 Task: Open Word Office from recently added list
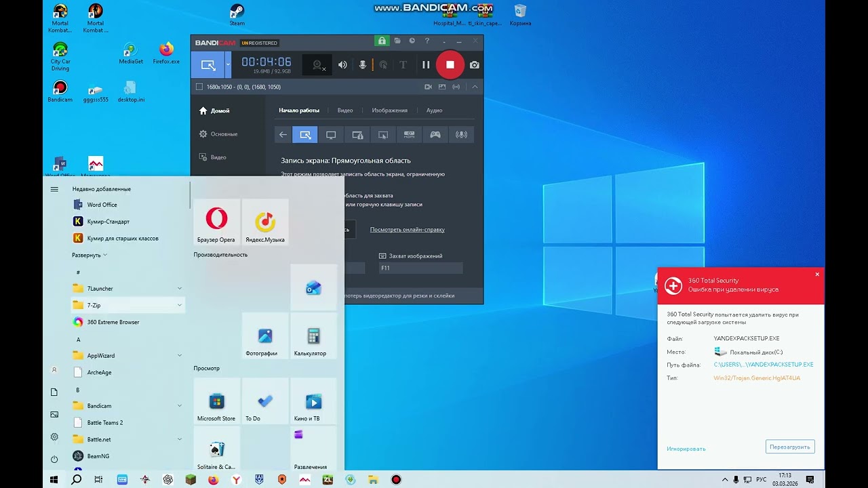pyautogui.click(x=127, y=205)
